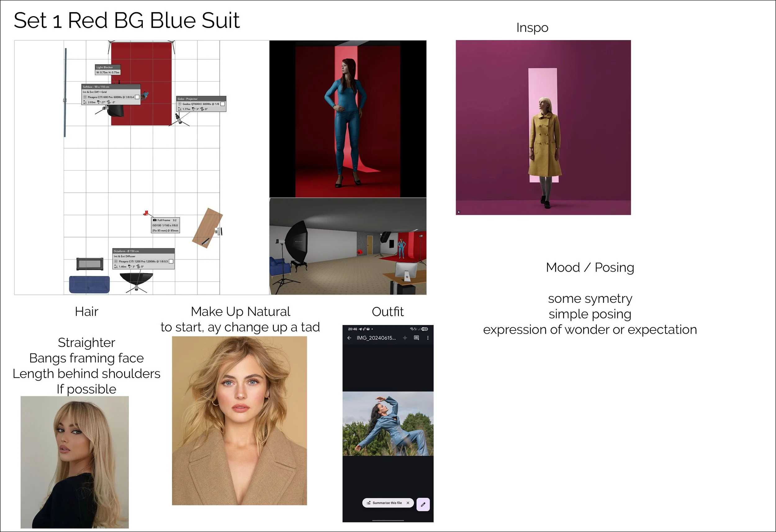Tap the Gemini sparkle icon in phone header
This screenshot has height=532, width=776.
pyautogui.click(x=405, y=338)
